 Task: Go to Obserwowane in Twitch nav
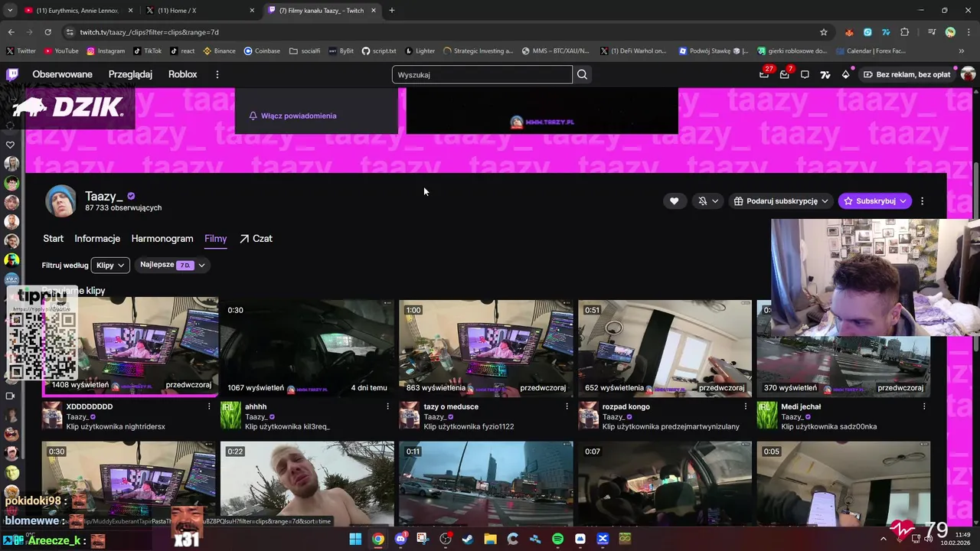62,74
